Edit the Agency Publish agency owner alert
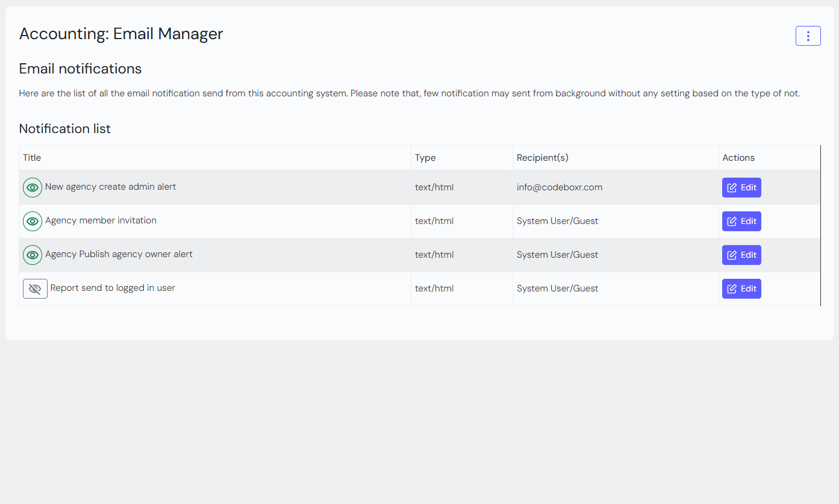Image resolution: width=839 pixels, height=504 pixels. 741,255
